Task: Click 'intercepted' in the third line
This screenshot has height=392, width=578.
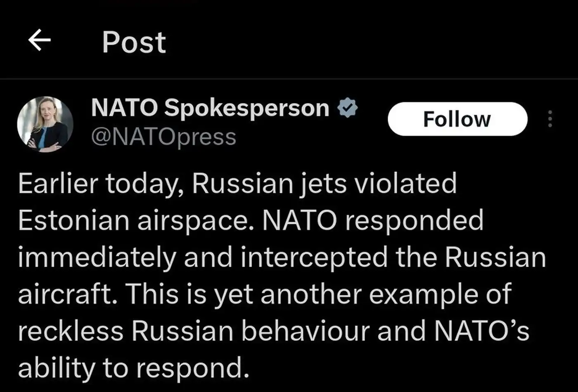Action: [314, 257]
